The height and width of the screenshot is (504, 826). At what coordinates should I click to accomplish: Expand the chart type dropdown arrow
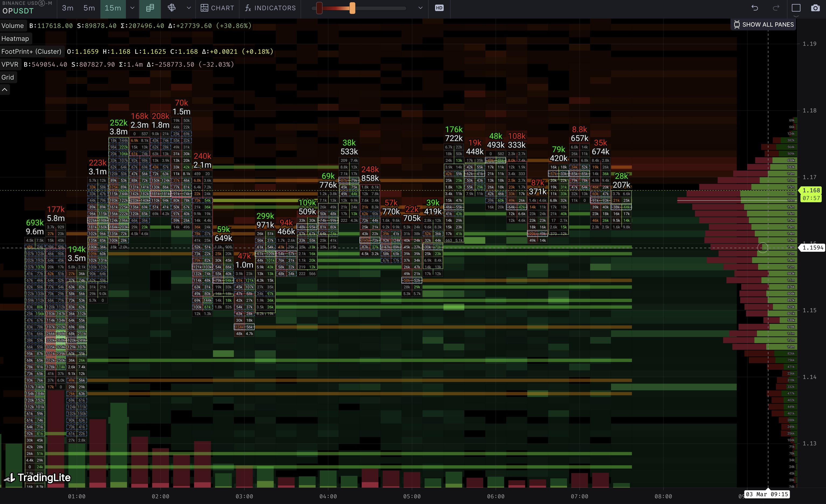point(189,8)
